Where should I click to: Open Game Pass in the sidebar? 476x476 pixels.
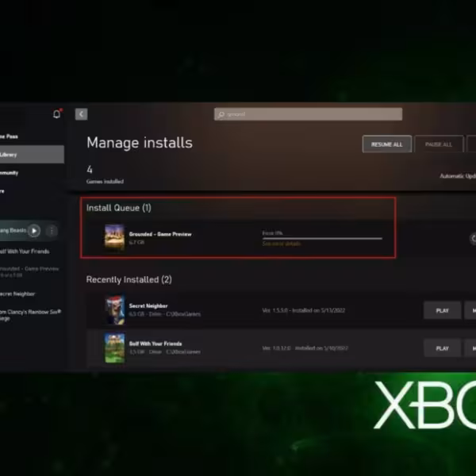[9, 136]
